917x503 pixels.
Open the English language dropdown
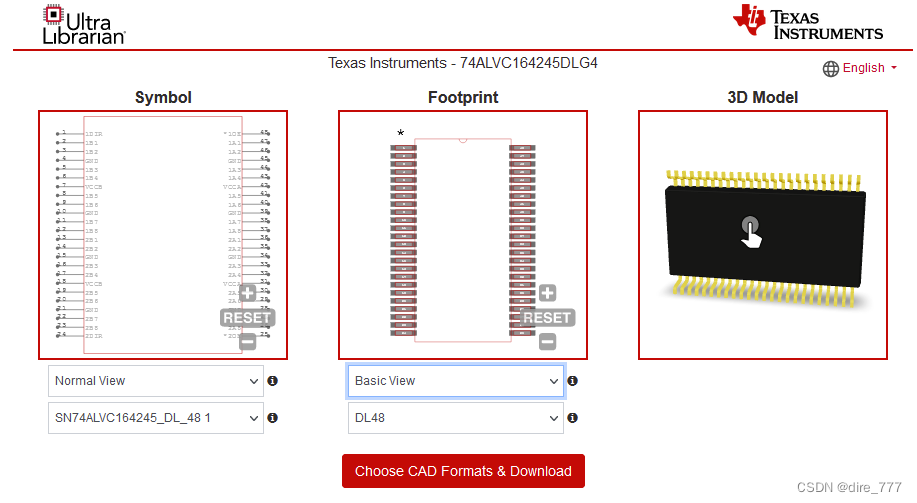[869, 68]
